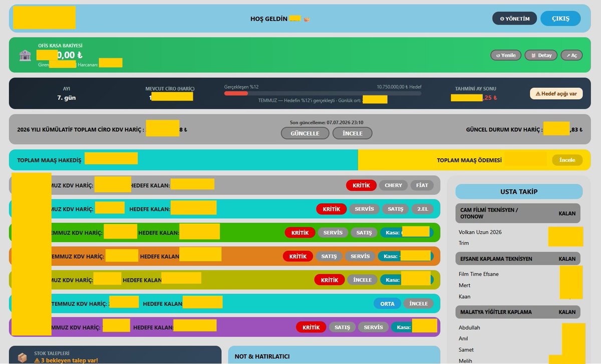Click the box icon in STOK TALEPLERİ
The height and width of the screenshot is (364, 601).
(22, 357)
